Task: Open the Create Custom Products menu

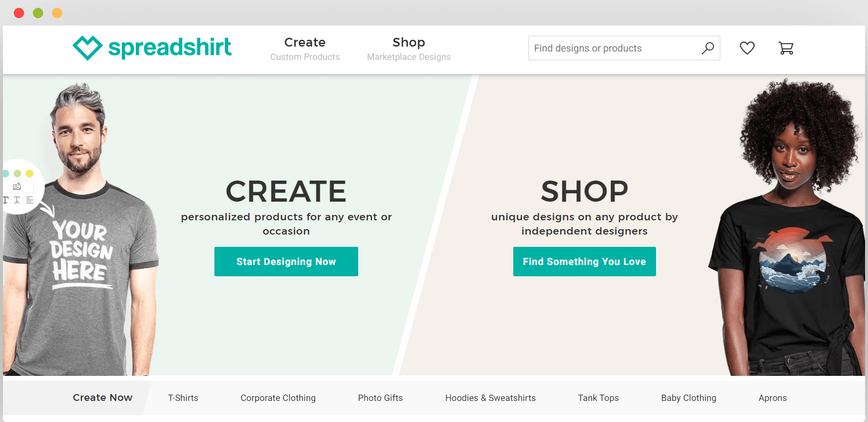Action: 305,49
